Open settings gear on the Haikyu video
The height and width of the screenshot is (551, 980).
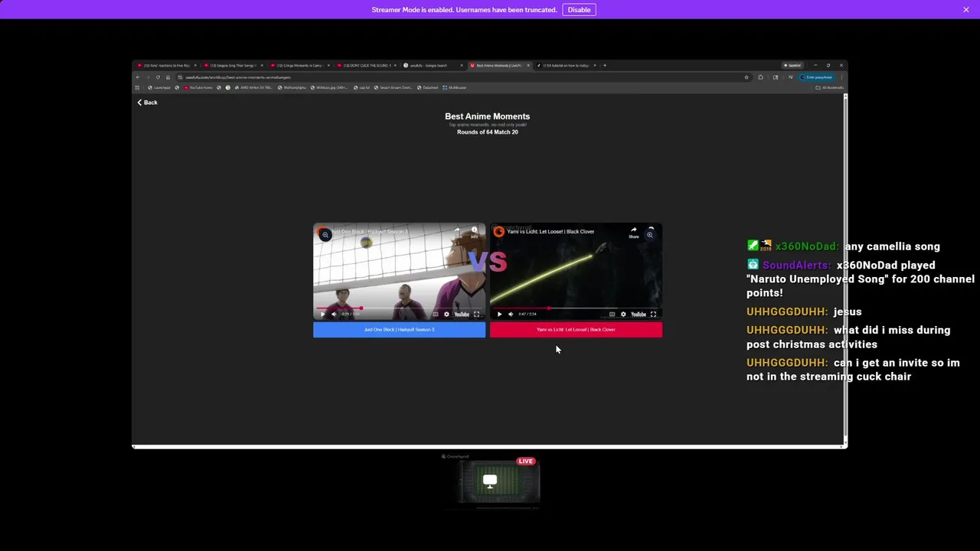446,314
